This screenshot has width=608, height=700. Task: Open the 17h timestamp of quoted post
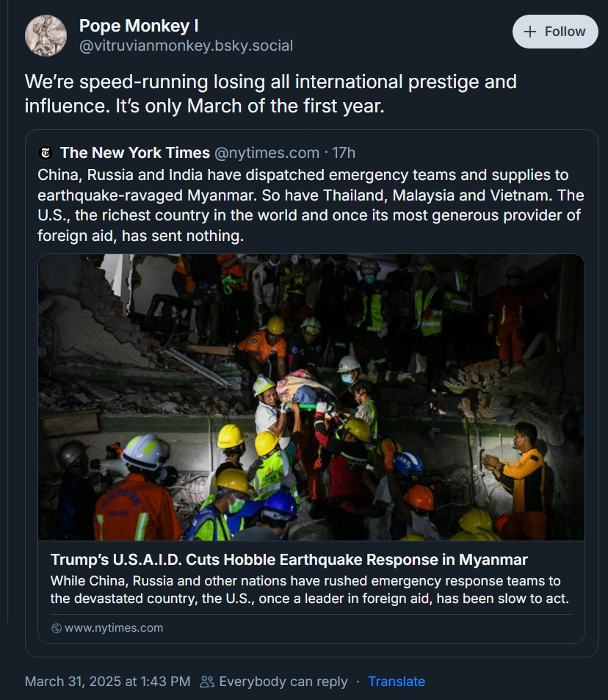343,153
